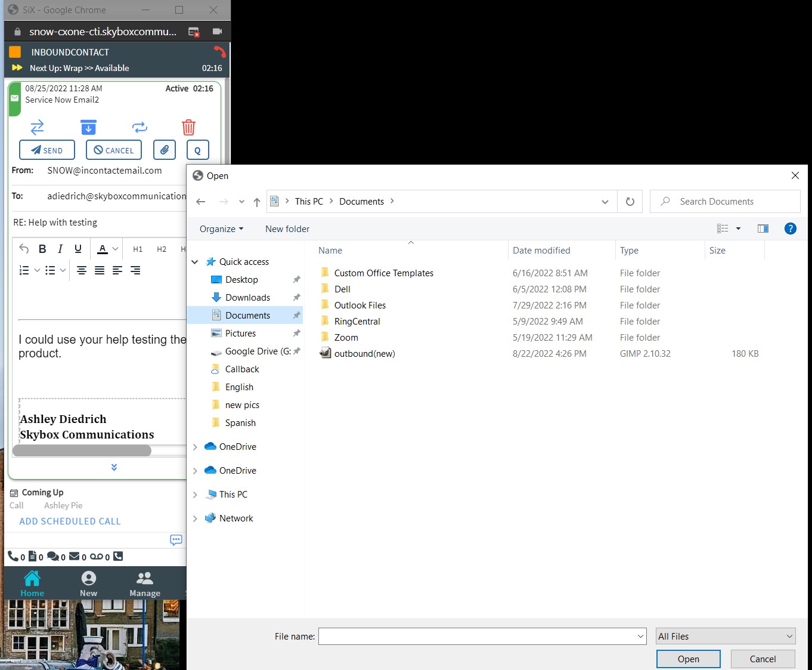Open the Organize dropdown menu
This screenshot has width=812, height=670.
tap(221, 229)
